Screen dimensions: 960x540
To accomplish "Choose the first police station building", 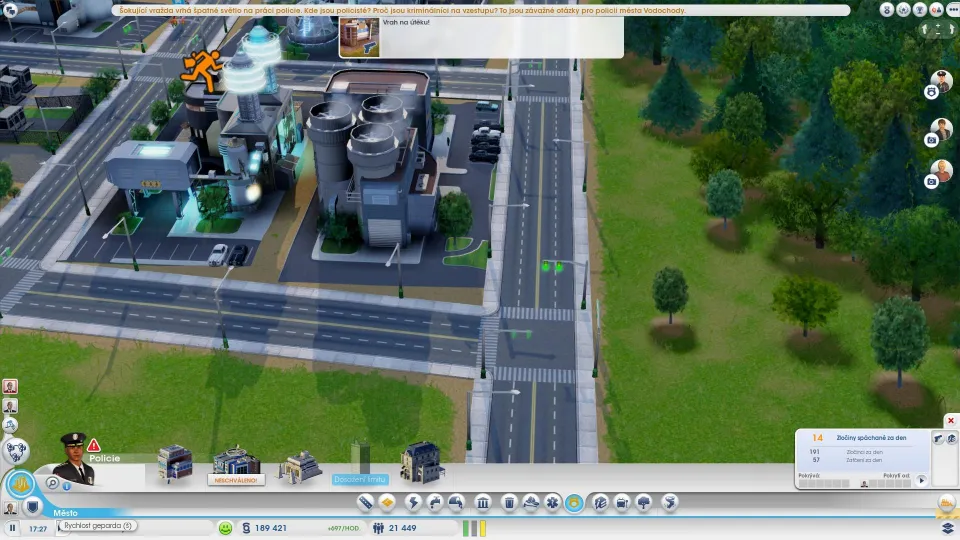I will [175, 463].
